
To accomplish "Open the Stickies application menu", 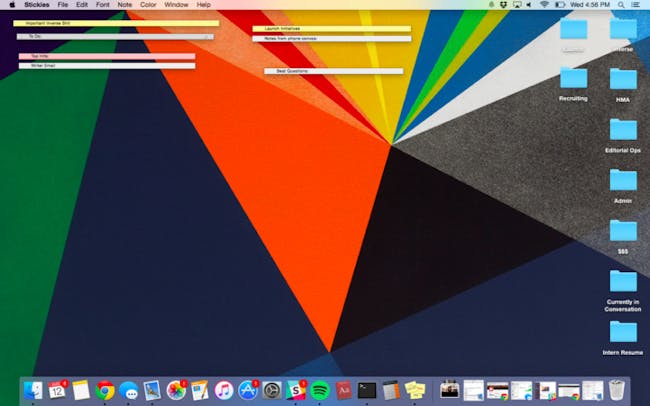I will point(36,5).
